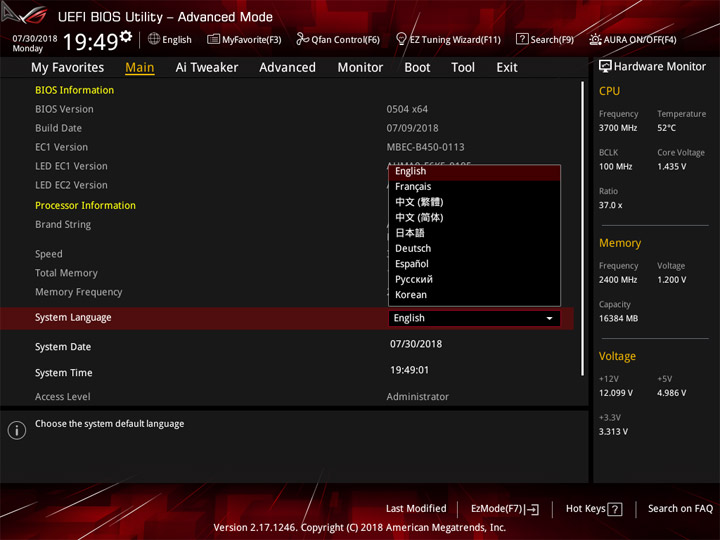Go to the Exit tab

pos(506,68)
